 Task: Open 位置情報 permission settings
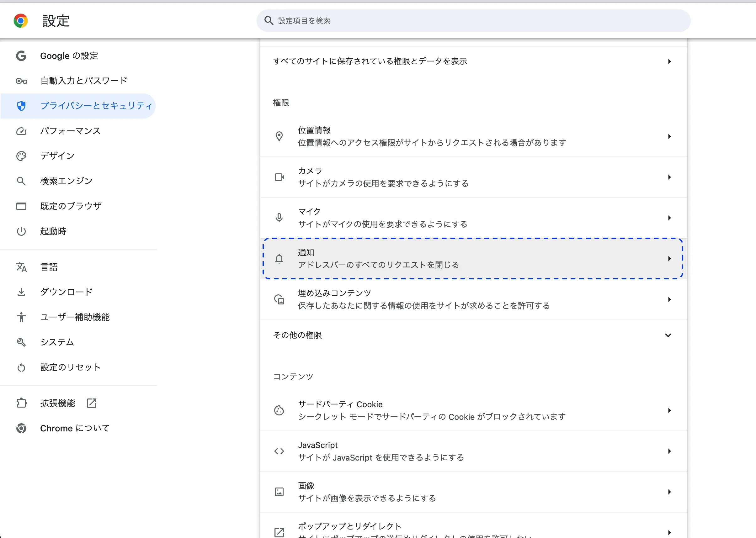point(473,136)
